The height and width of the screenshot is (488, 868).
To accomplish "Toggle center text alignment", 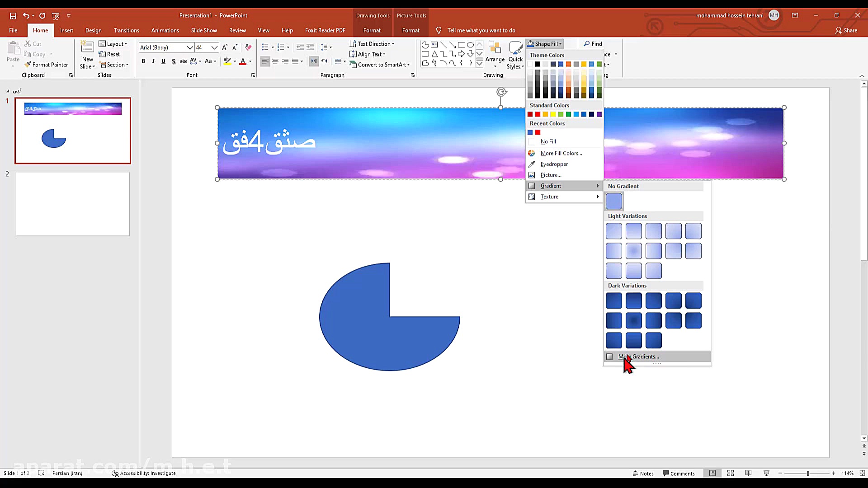I will [275, 61].
